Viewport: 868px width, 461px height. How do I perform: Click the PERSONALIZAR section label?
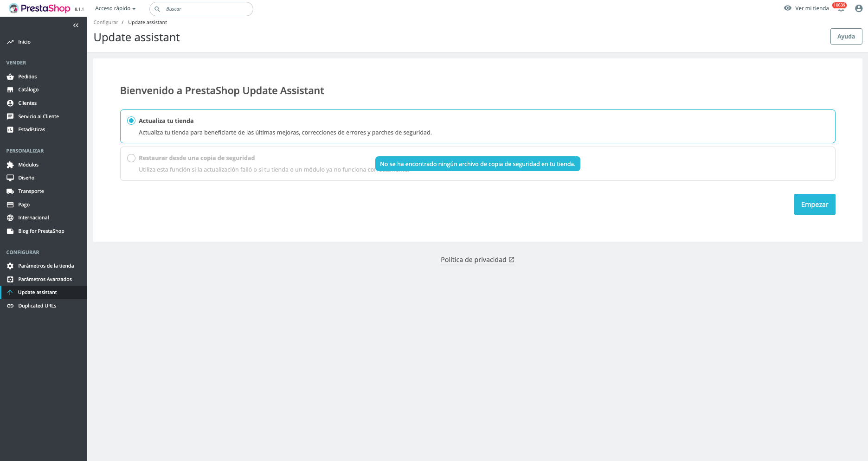pos(25,151)
